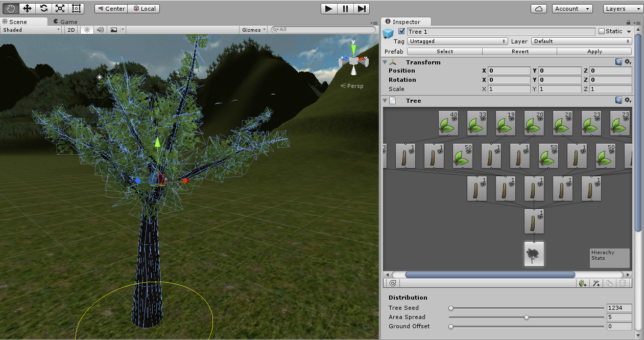Collapse the Tree component
Screen dimensions: 644x340
pos(385,101)
